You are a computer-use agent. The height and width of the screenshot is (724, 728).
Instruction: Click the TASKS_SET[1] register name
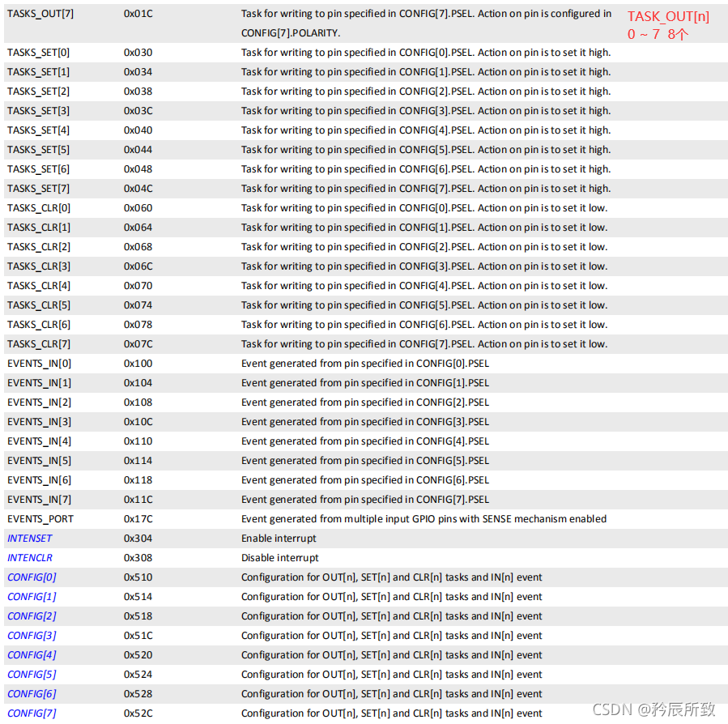39,72
